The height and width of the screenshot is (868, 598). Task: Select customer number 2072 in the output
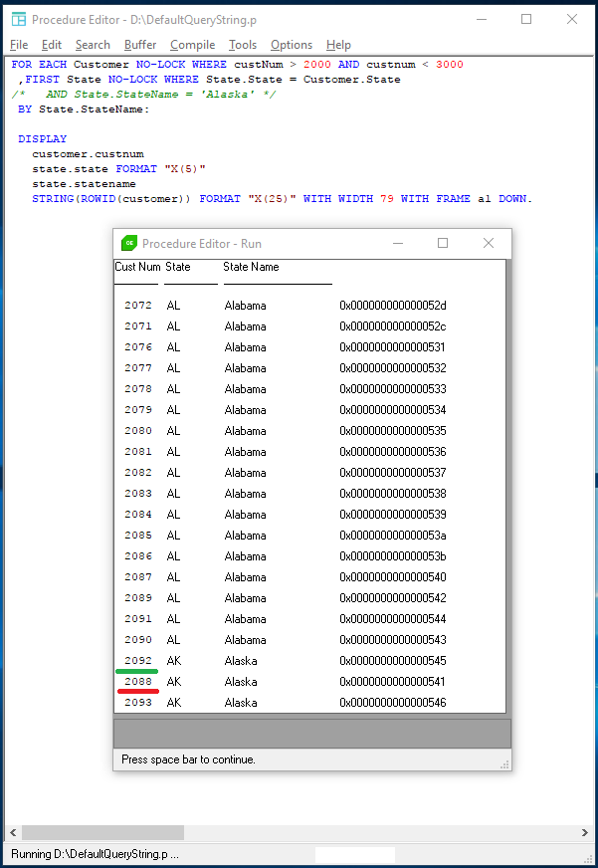(137, 305)
